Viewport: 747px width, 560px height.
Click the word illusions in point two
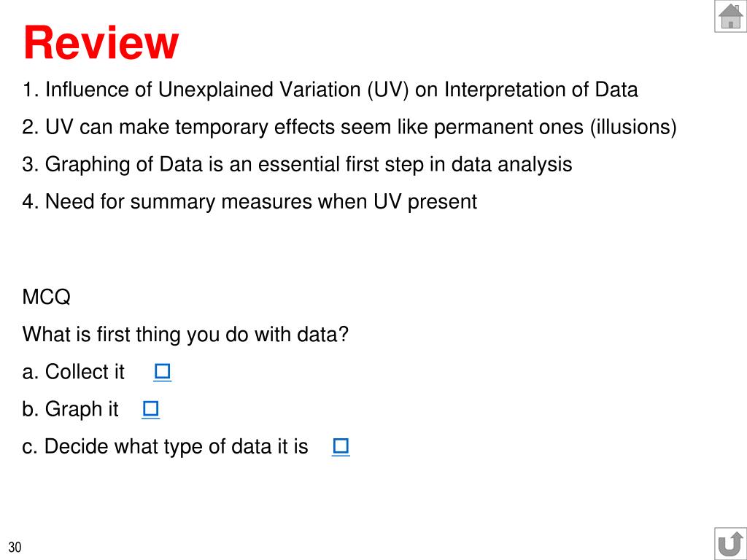(633, 127)
